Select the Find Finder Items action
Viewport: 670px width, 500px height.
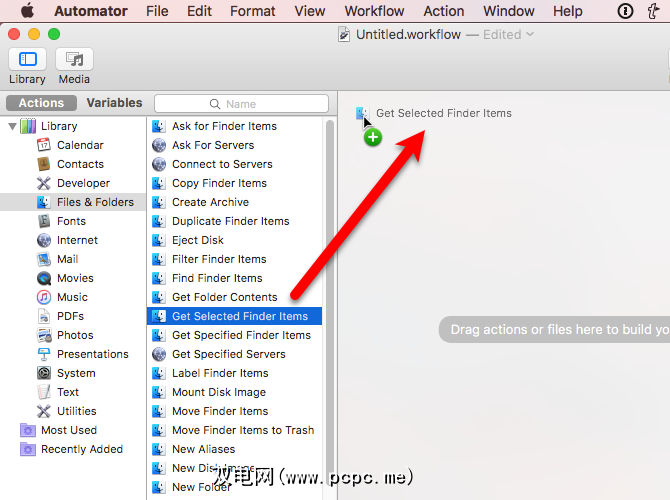tap(235, 278)
